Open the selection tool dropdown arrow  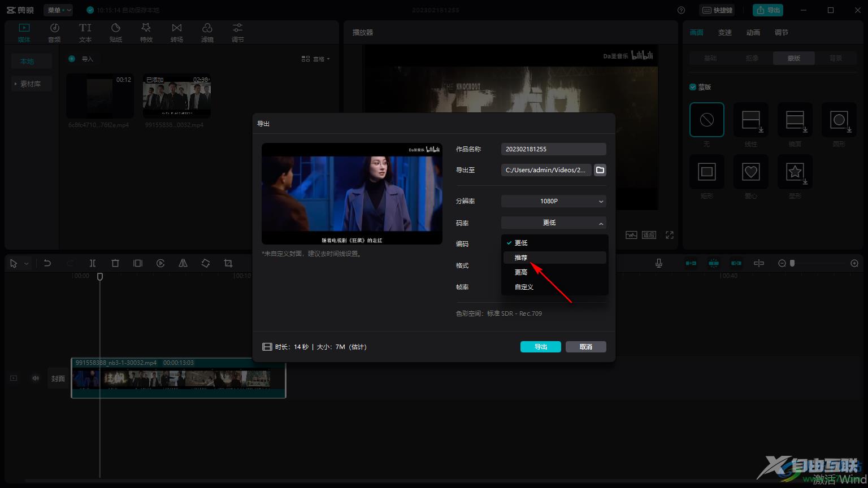click(26, 264)
